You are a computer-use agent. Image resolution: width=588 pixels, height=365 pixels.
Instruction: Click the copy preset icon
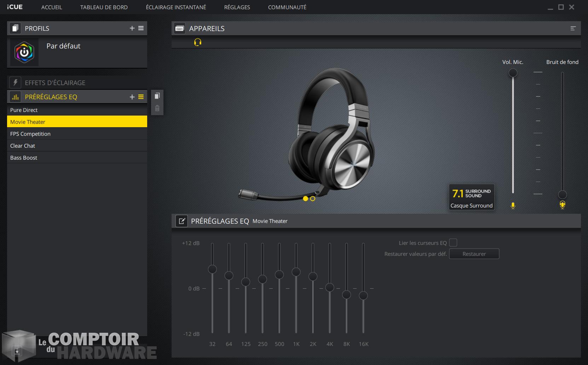[157, 96]
